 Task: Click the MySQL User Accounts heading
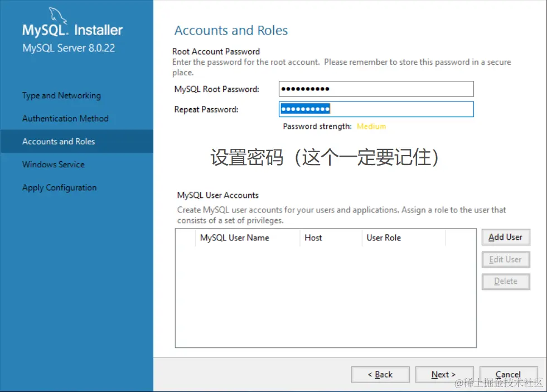pyautogui.click(x=217, y=195)
